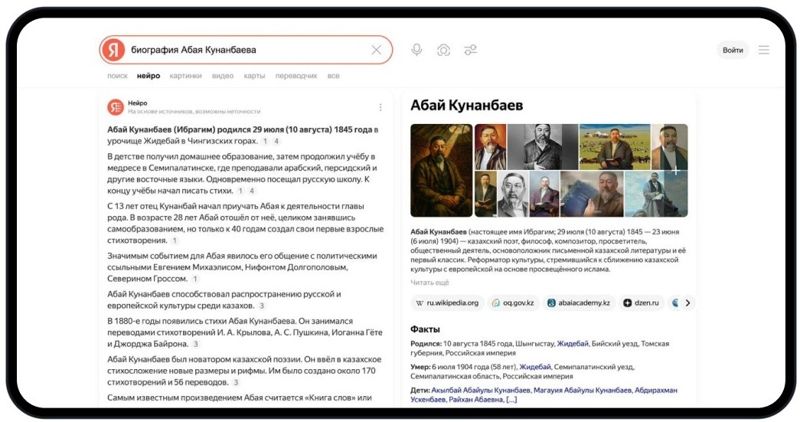Viewport: 800px width, 422px height.
Task: Expand the все tab
Action: tap(333, 76)
